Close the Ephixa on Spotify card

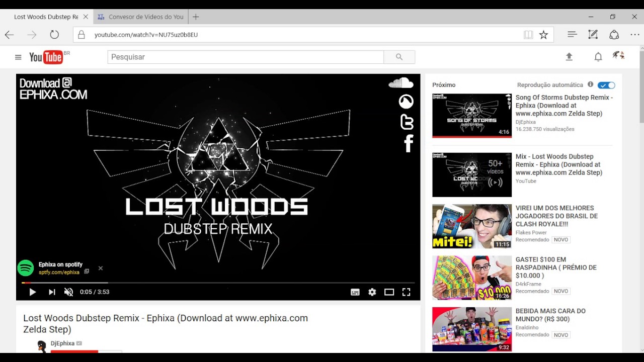(101, 268)
